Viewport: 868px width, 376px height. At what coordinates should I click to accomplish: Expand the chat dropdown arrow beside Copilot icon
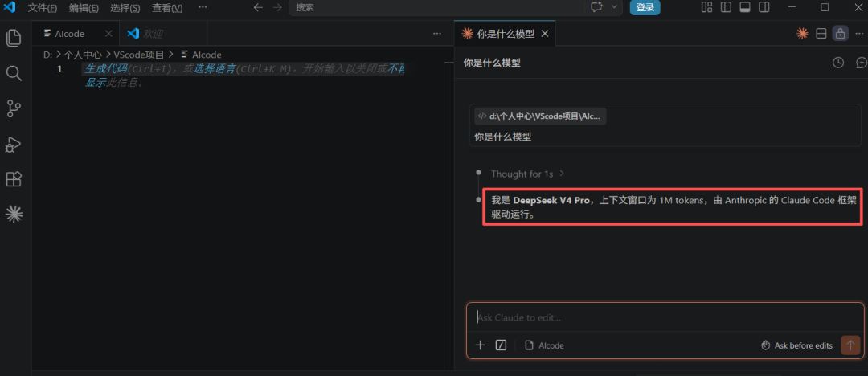click(614, 7)
